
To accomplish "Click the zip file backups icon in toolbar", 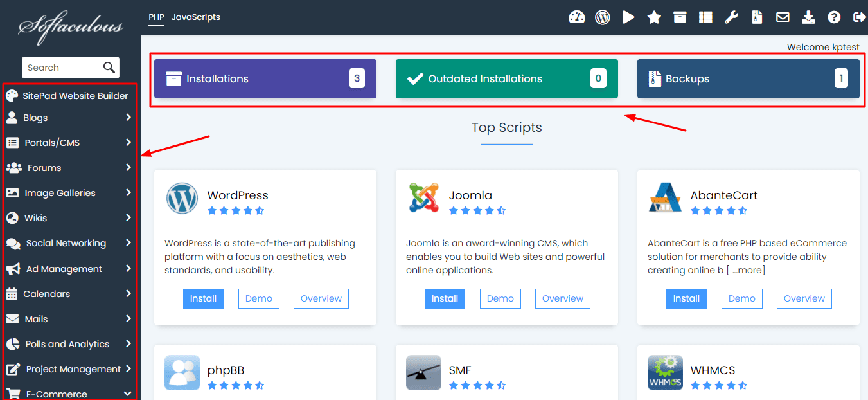I will tap(757, 17).
